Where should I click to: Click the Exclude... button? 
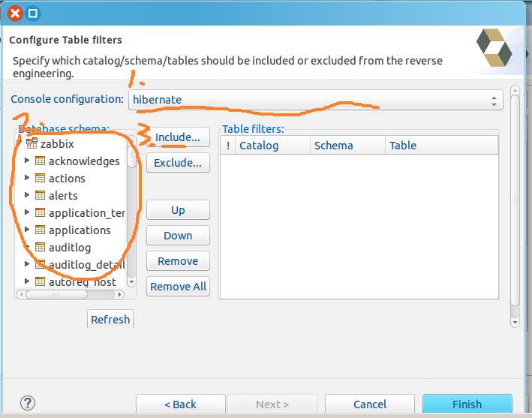(178, 163)
